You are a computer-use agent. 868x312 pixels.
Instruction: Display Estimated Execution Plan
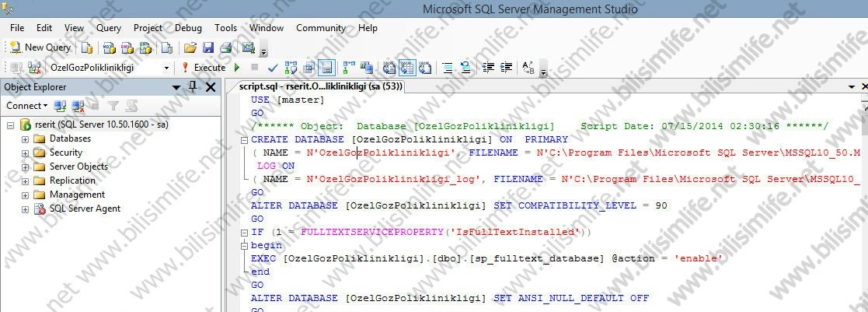pos(291,68)
